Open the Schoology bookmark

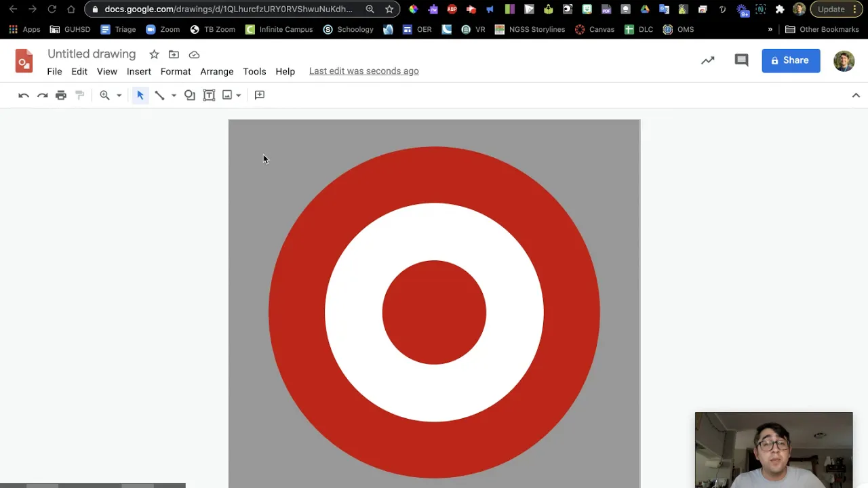pyautogui.click(x=349, y=30)
